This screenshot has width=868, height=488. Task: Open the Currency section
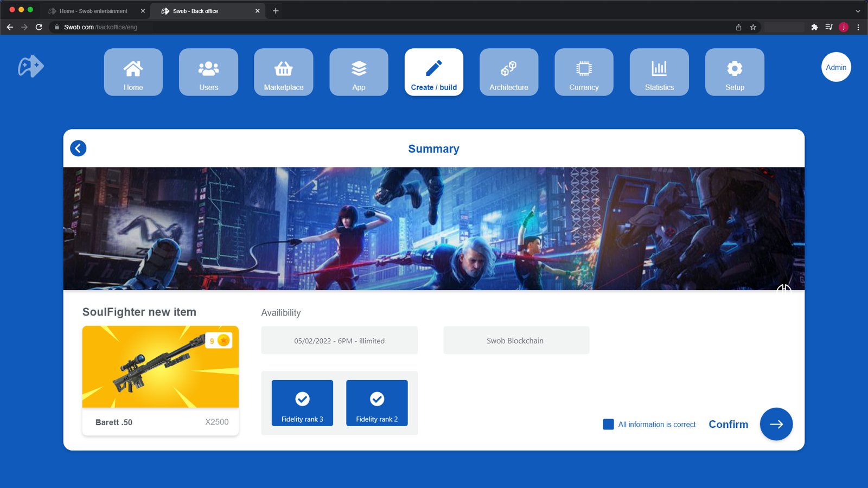click(x=584, y=72)
